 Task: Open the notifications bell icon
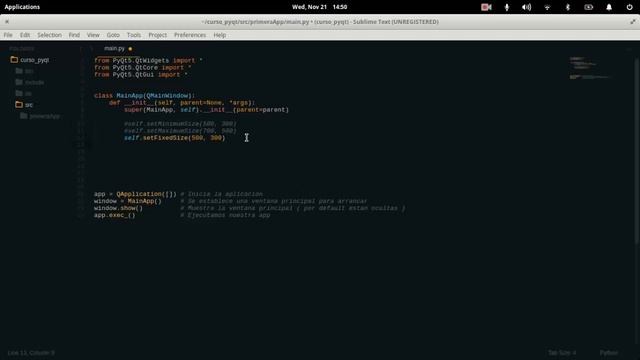(609, 7)
